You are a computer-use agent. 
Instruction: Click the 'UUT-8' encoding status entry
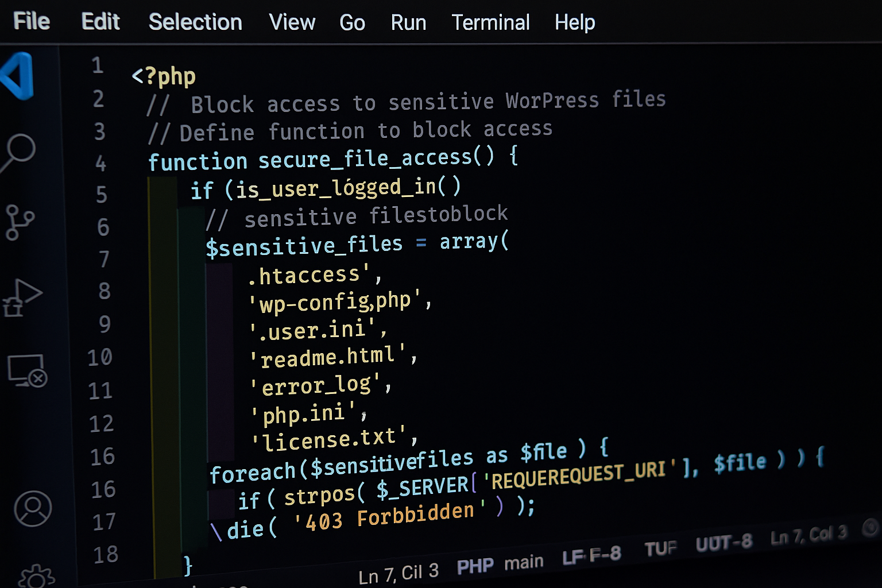click(724, 542)
